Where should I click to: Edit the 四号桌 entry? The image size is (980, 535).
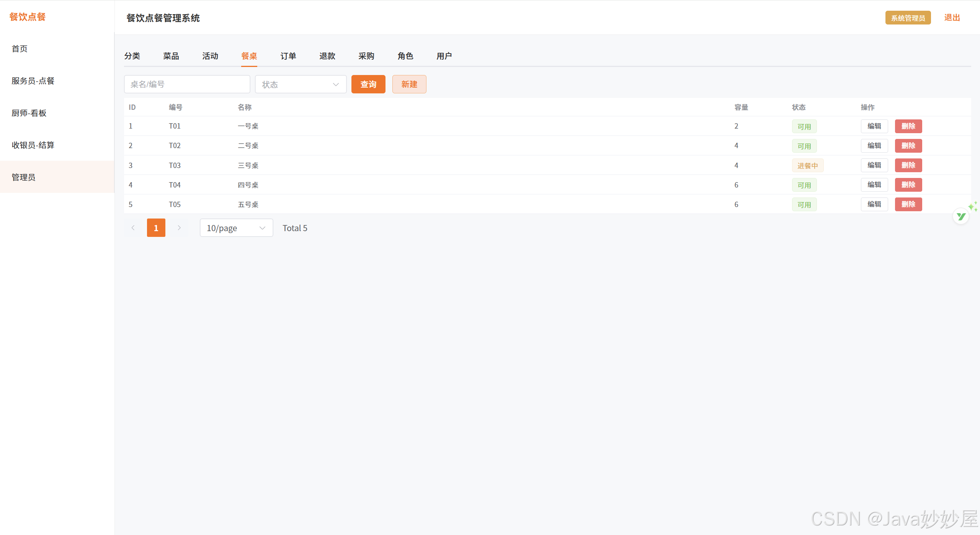point(874,185)
